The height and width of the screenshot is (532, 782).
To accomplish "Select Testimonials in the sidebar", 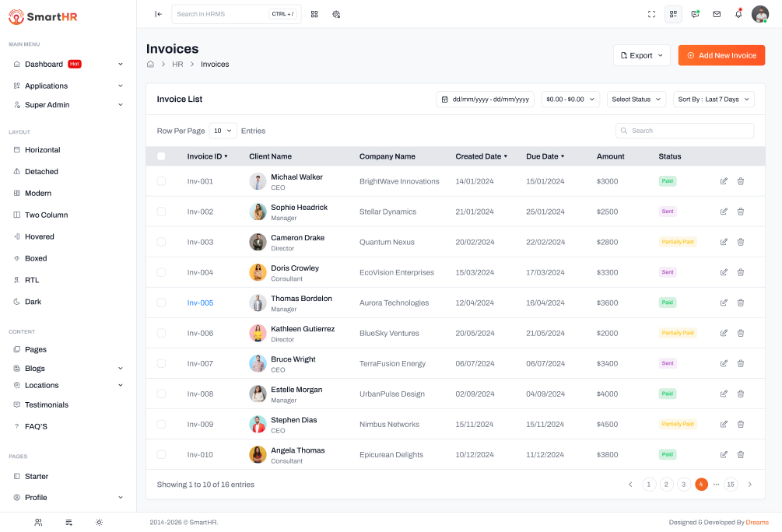I will click(46, 405).
